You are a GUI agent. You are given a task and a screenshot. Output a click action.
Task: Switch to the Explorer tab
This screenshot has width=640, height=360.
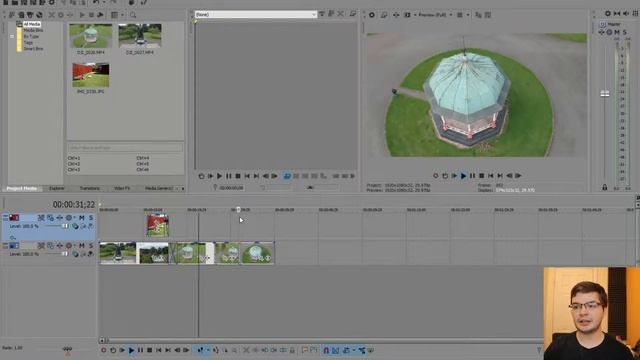[x=57, y=189]
